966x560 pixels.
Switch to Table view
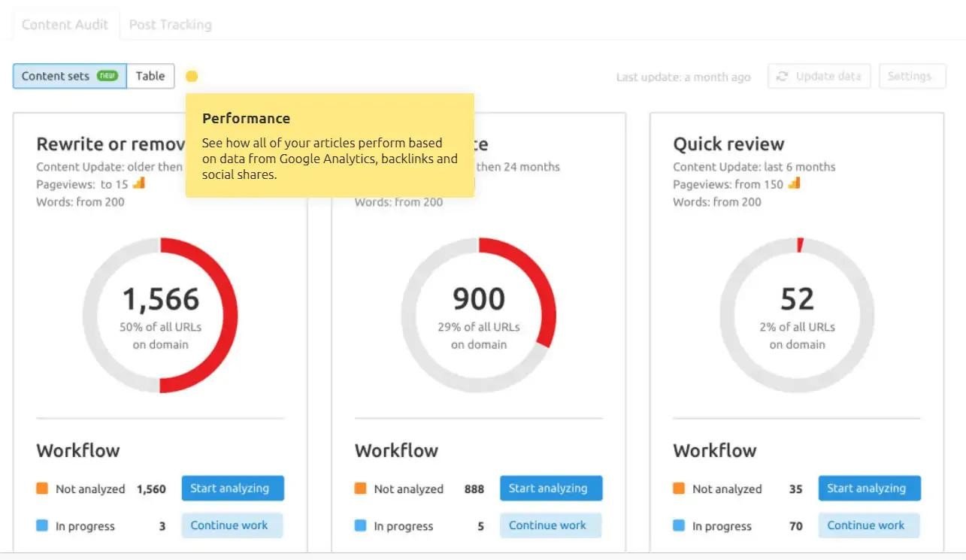click(150, 76)
